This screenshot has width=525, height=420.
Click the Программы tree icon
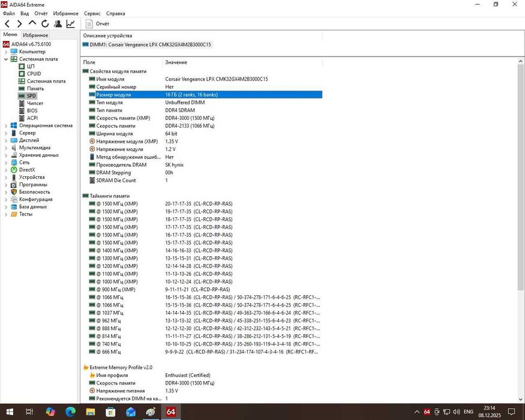[14, 185]
